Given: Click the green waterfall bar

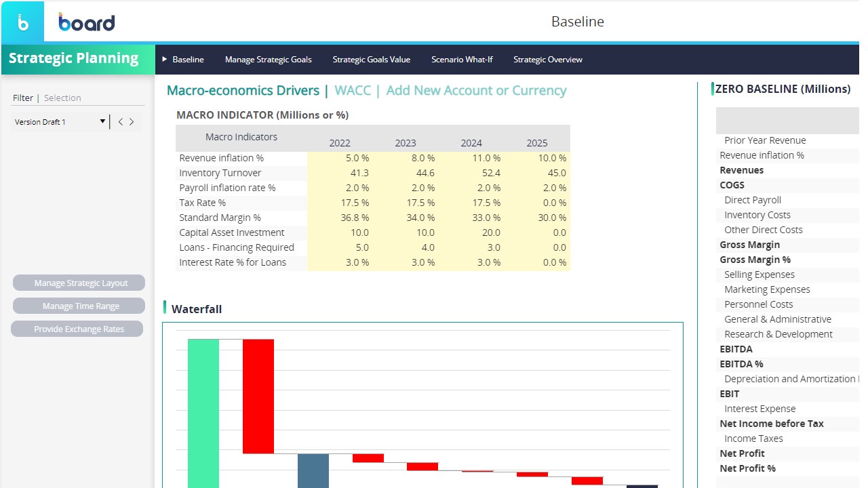Looking at the screenshot, I should click(x=203, y=412).
